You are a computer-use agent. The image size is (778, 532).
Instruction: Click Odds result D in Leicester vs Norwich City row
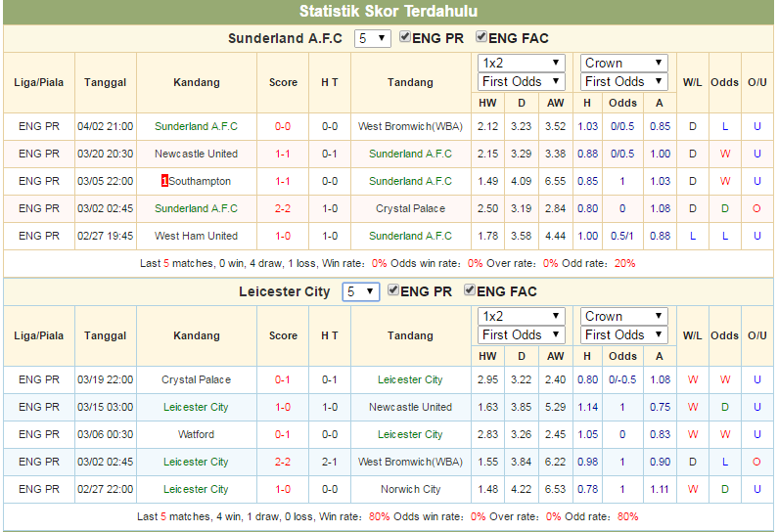point(725,489)
